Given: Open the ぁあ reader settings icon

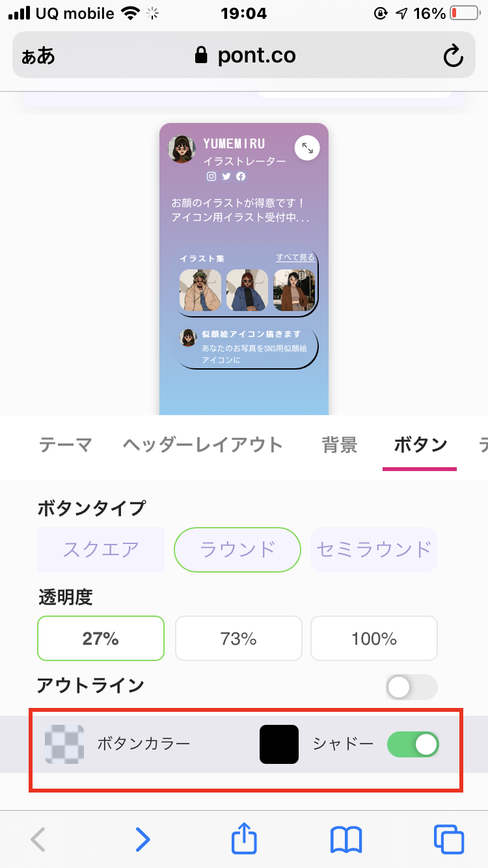Looking at the screenshot, I should point(38,56).
